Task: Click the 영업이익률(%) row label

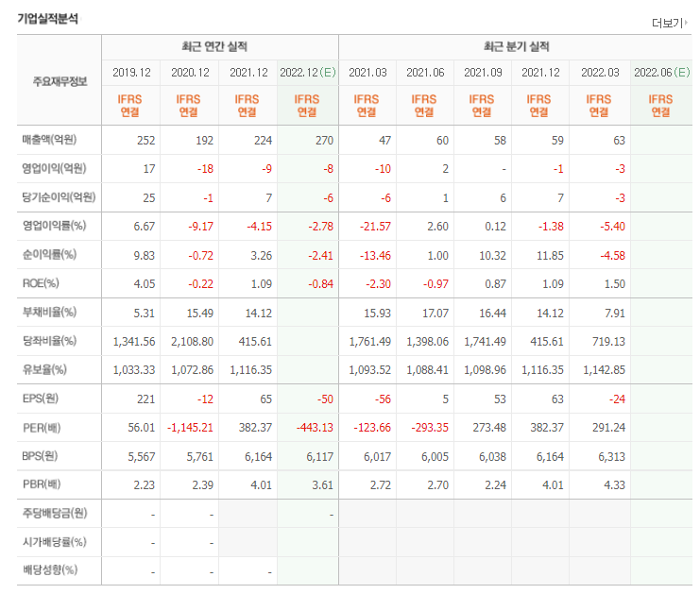Action: coord(54,226)
